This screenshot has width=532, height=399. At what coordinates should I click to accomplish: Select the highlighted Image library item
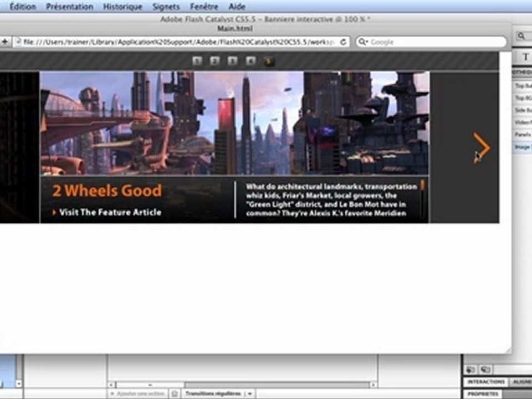(523, 147)
